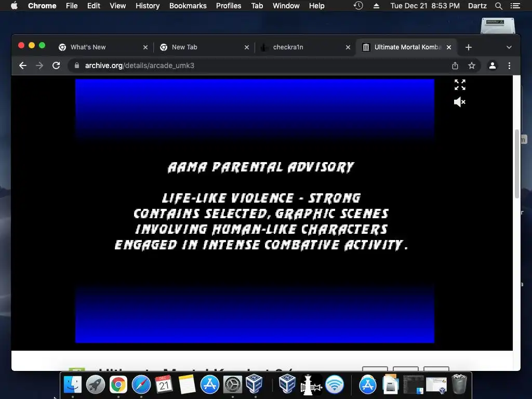The width and height of the screenshot is (532, 399).
Task: Reload the archive.org page
Action: coord(56,65)
